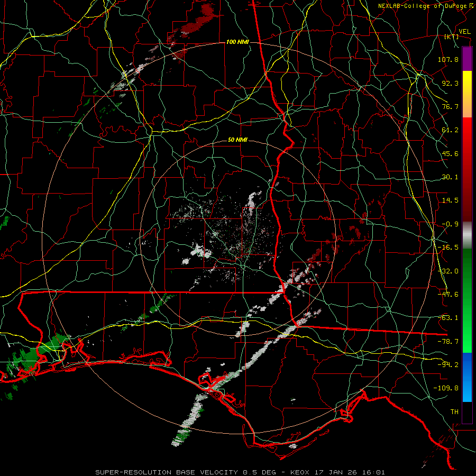Click the 100 NMI range ring label

click(x=237, y=42)
